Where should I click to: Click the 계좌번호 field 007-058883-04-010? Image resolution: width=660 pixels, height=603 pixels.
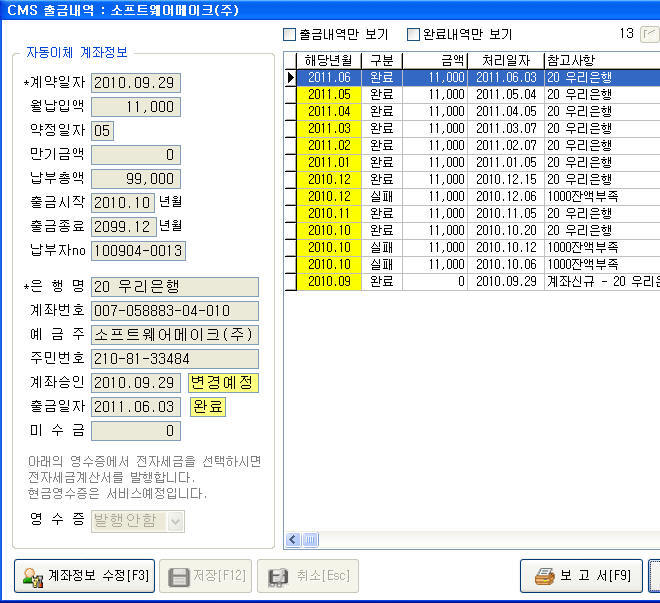click(x=175, y=311)
